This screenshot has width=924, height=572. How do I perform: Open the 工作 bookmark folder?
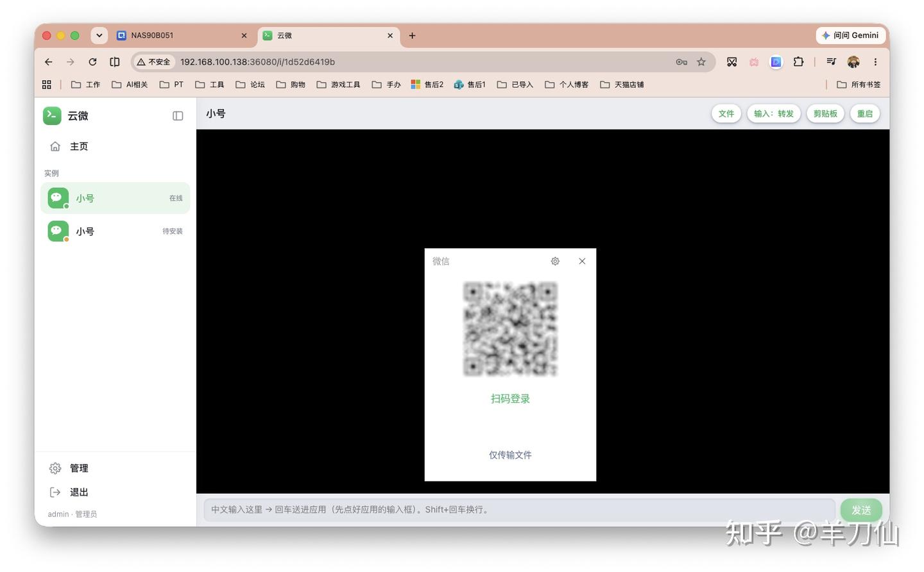(85, 85)
